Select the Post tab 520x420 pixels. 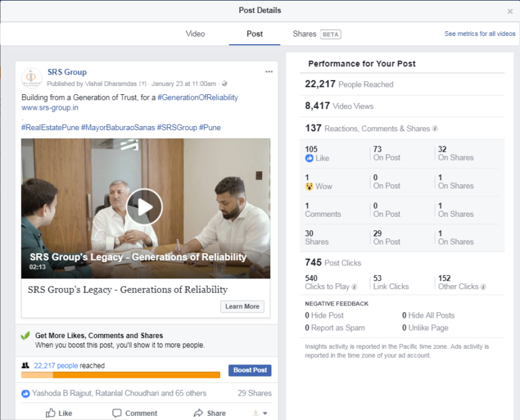[x=255, y=34]
